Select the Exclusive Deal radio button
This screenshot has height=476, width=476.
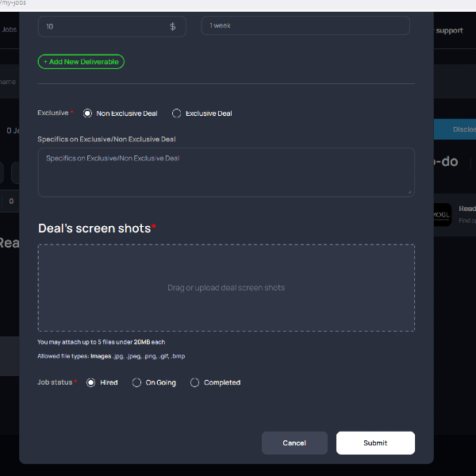point(176,113)
